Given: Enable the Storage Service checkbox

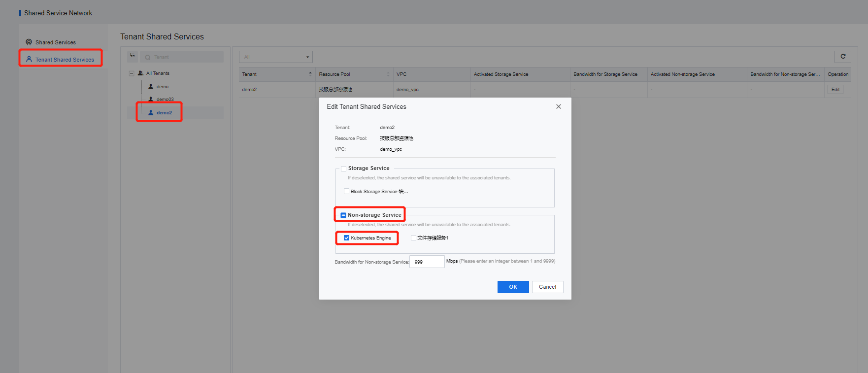Looking at the screenshot, I should [344, 169].
